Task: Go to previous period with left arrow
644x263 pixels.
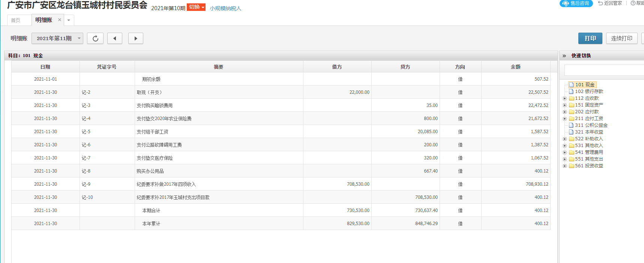Action: pos(115,38)
